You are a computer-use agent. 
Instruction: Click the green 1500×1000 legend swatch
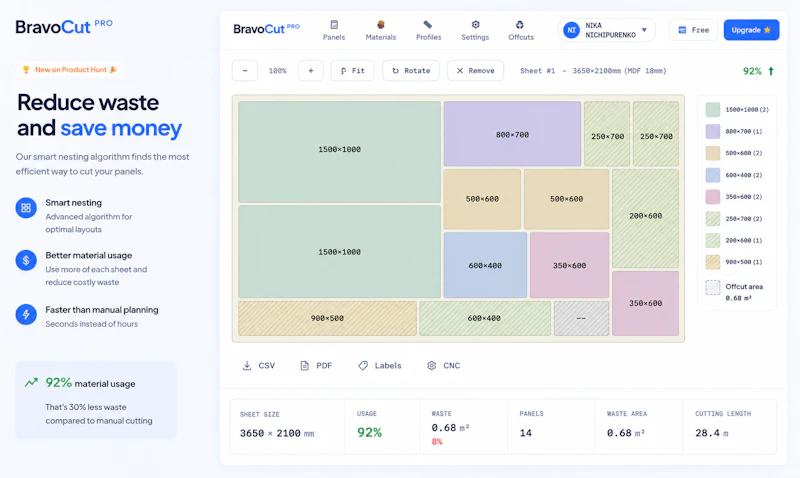pyautogui.click(x=712, y=110)
